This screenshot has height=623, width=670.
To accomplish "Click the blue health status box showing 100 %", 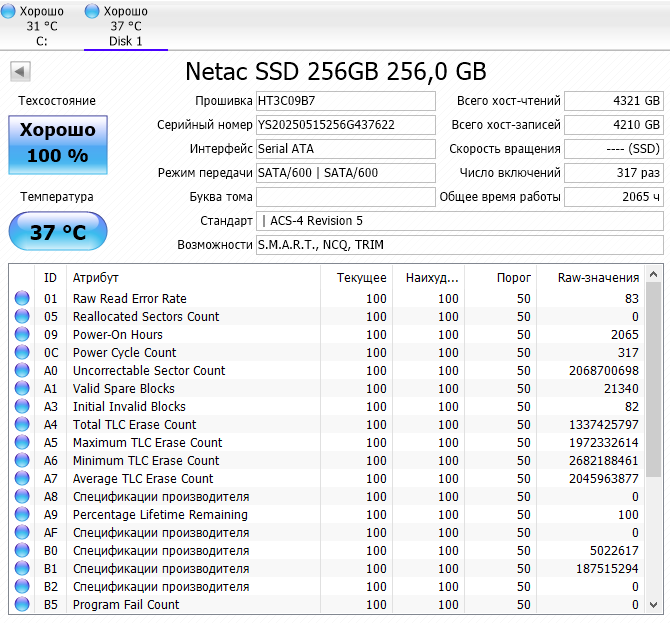I will coord(58,144).
